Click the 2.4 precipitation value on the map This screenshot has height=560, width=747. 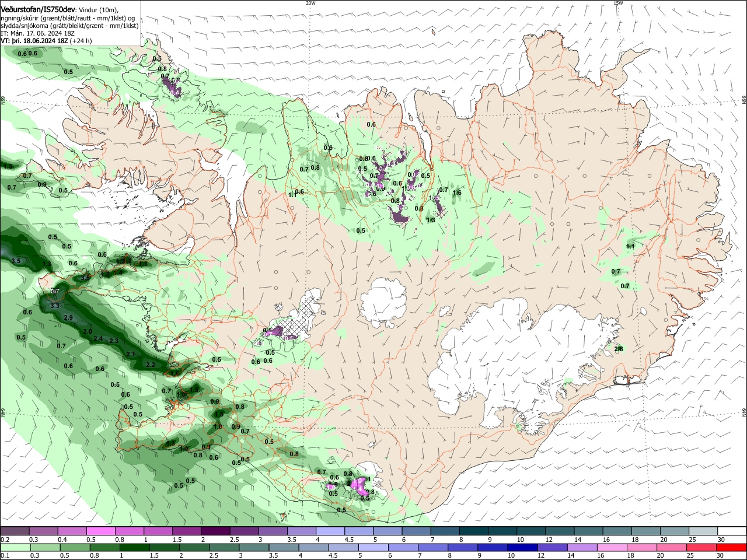tap(98, 339)
